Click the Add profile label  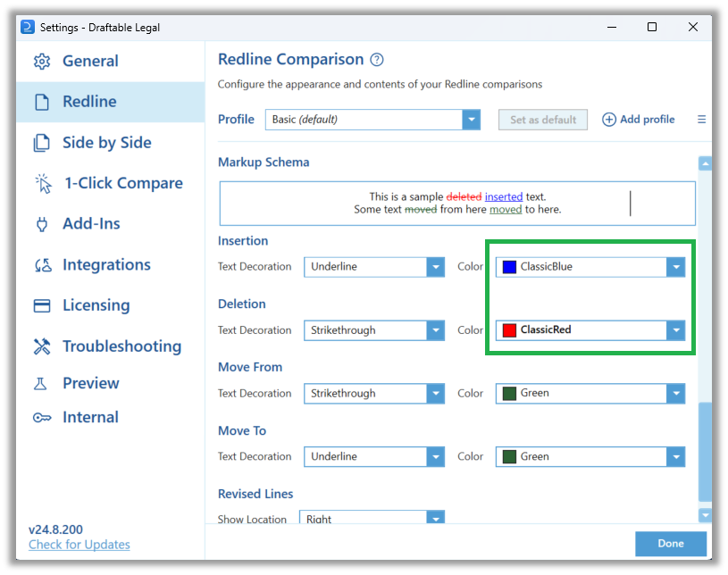648,120
